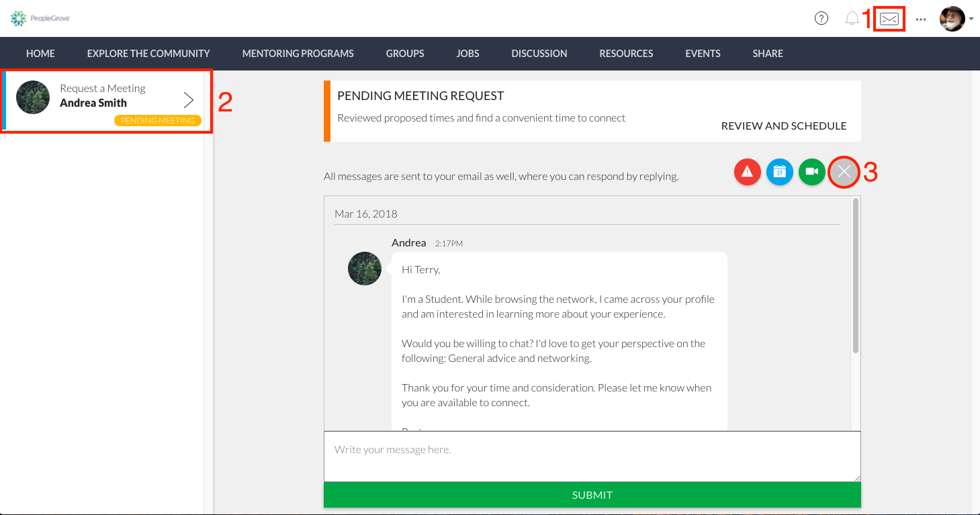This screenshot has width=980, height=515.
Task: Start video call with green camera icon
Action: (x=812, y=172)
